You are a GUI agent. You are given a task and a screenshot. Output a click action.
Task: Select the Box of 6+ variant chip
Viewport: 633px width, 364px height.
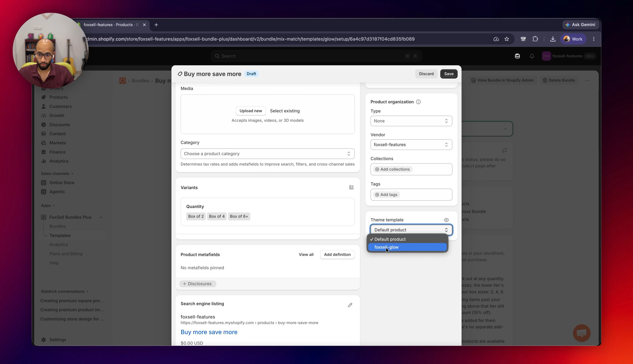pyautogui.click(x=239, y=216)
